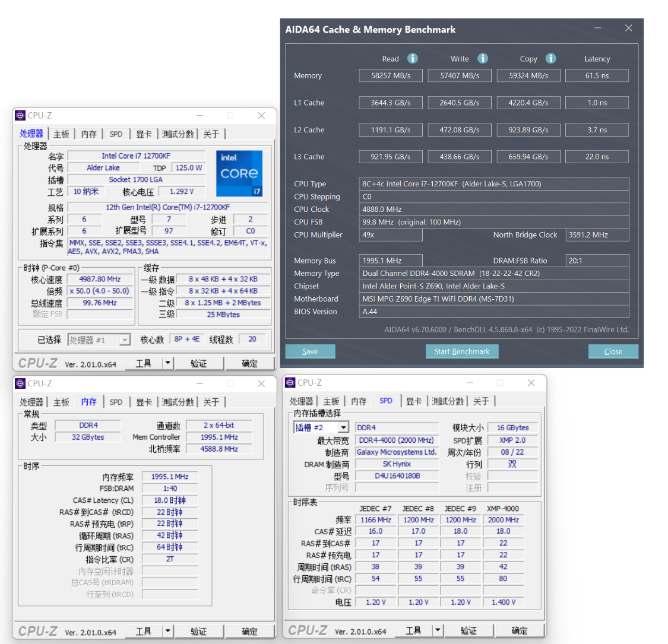This screenshot has height=644, width=668.
Task: Switch to the 测试分数 tab in CPU-Z
Action: click(178, 134)
